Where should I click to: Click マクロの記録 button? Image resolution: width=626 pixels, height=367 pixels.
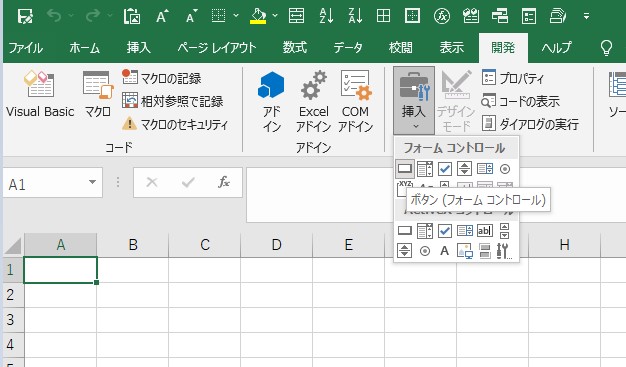161,77
